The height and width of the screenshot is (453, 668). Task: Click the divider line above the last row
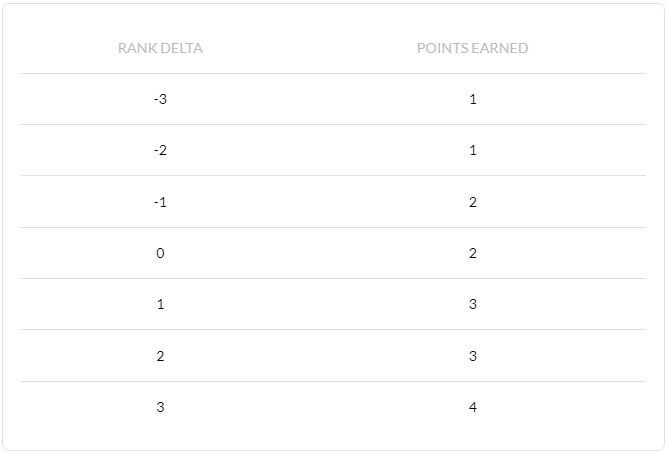(334, 381)
